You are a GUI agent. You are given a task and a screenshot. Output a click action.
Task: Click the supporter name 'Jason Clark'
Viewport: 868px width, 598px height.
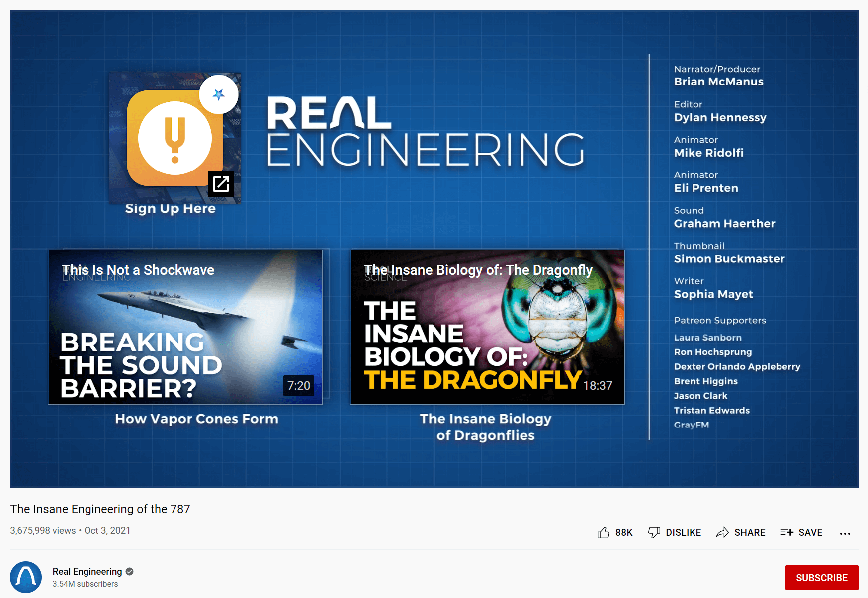[701, 396]
